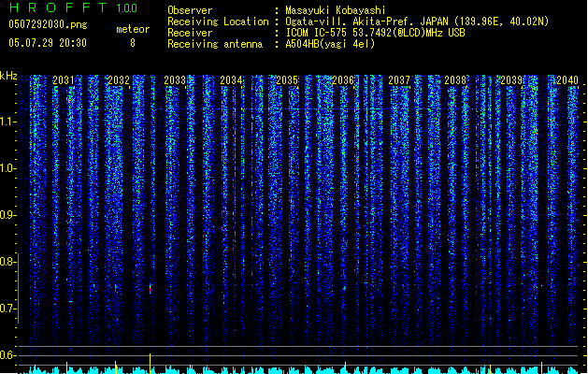The width and height of the screenshot is (588, 374).
Task: Click the 'Receiver' field label
Action: pos(190,33)
